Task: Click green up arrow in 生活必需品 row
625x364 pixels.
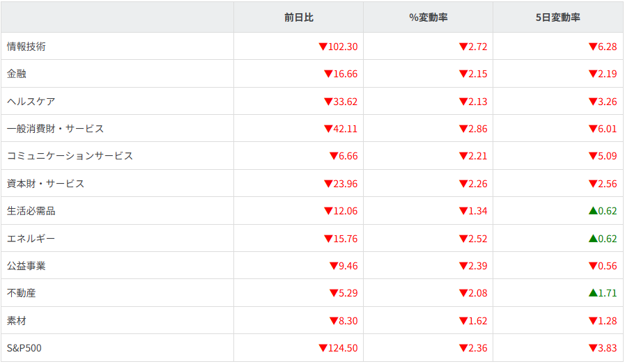Action: tap(593, 211)
